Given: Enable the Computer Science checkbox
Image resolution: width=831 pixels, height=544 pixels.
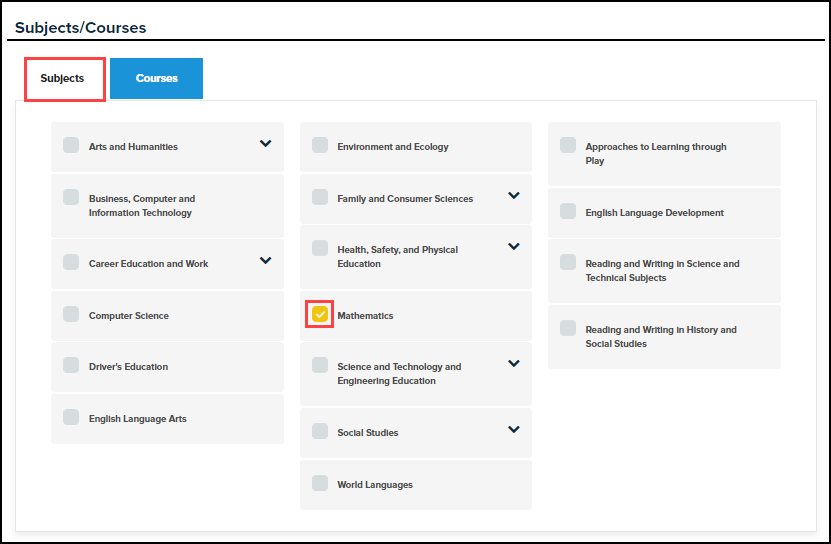Looking at the screenshot, I should (71, 315).
